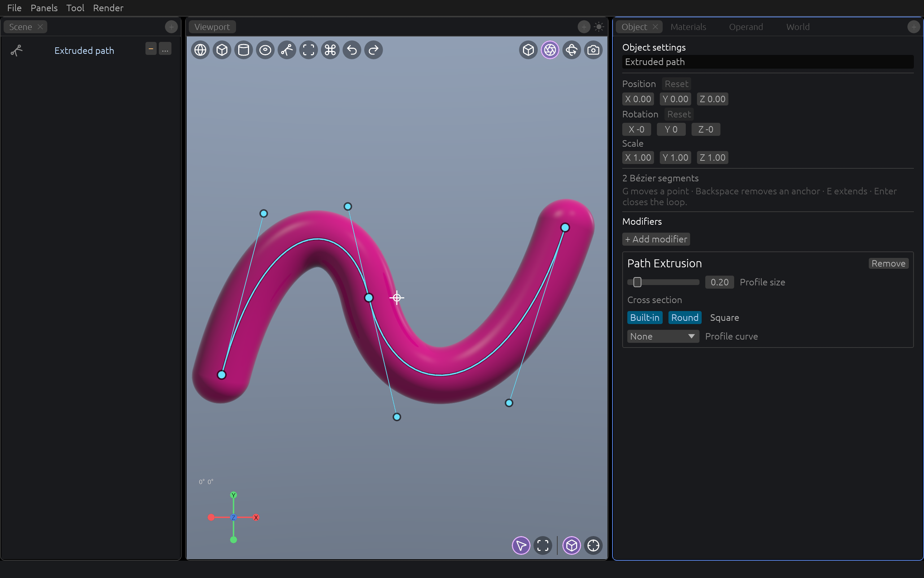924x578 pixels.
Task: Activate the pointer select tool at bottom
Action: click(x=521, y=545)
